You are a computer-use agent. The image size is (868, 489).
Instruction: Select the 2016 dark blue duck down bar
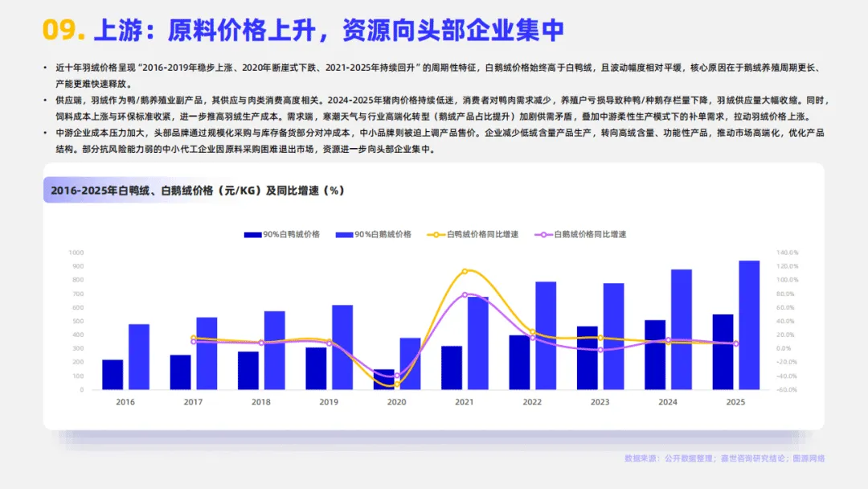(x=113, y=375)
